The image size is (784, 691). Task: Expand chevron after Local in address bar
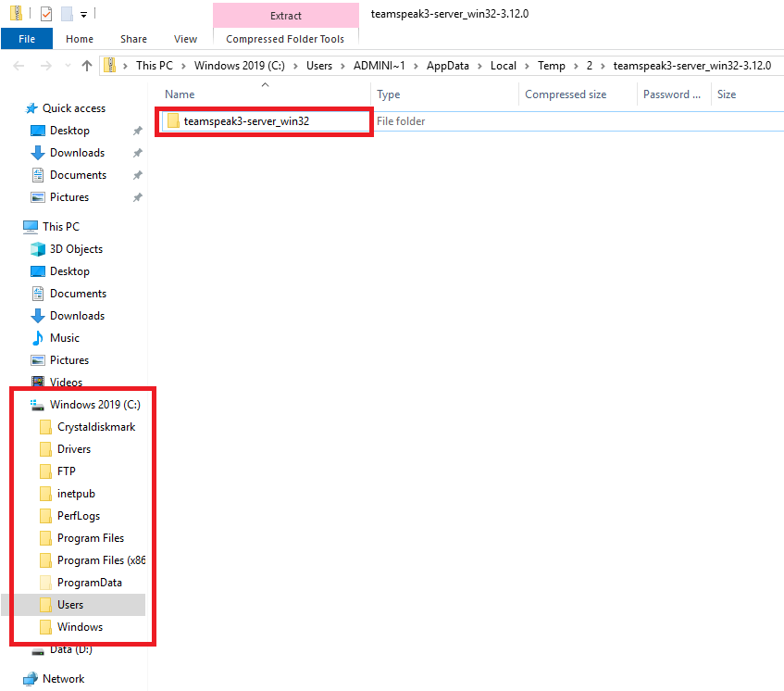pos(527,66)
